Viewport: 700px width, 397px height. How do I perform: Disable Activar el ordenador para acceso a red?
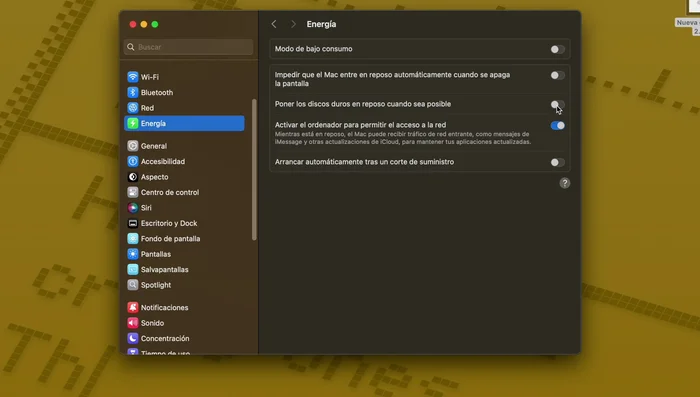click(557, 125)
